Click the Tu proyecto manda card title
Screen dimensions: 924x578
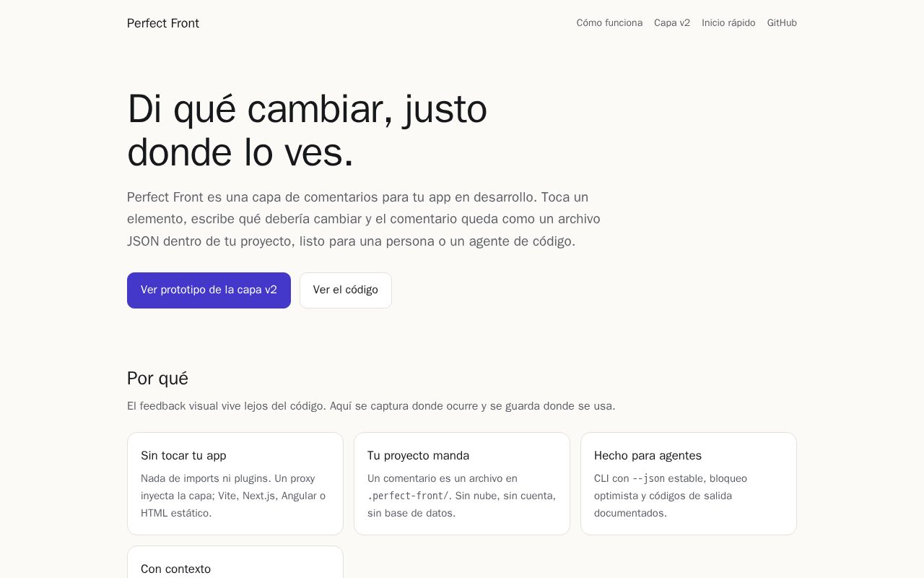coord(418,456)
